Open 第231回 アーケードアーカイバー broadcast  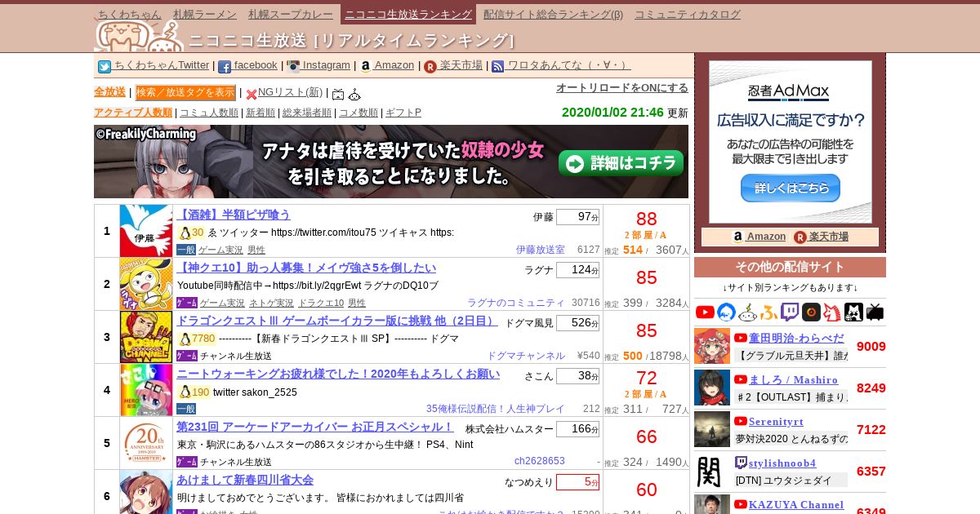(315, 427)
